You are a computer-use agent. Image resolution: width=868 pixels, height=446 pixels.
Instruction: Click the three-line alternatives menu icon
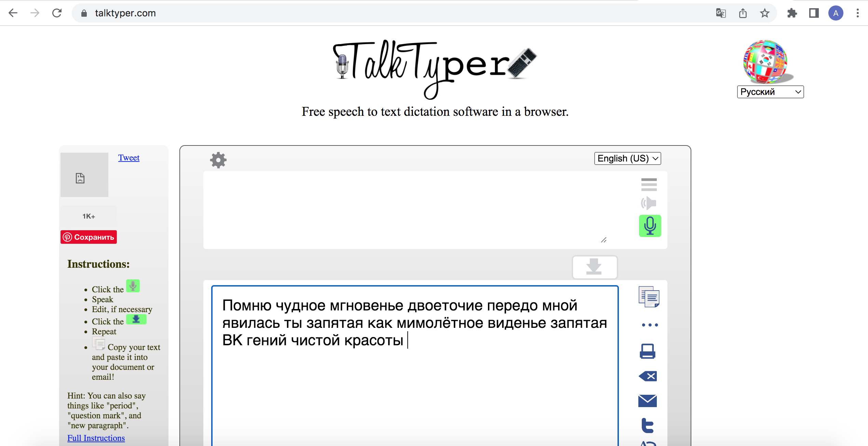(649, 184)
